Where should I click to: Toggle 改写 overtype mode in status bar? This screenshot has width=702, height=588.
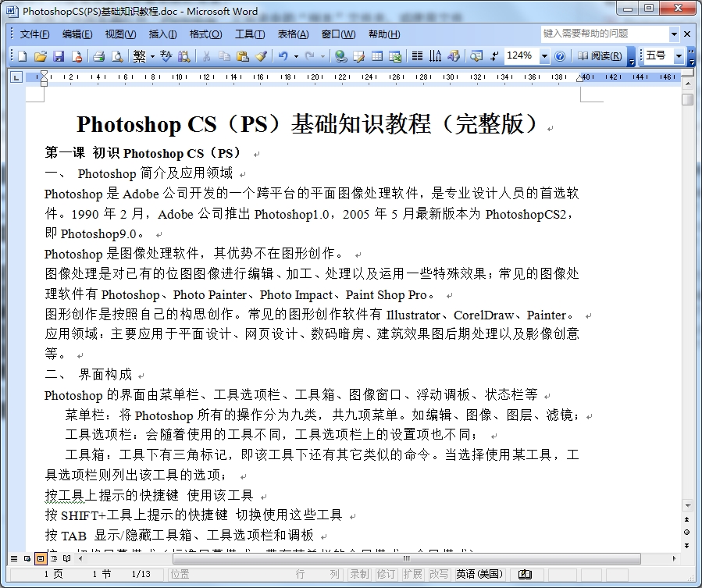(439, 574)
